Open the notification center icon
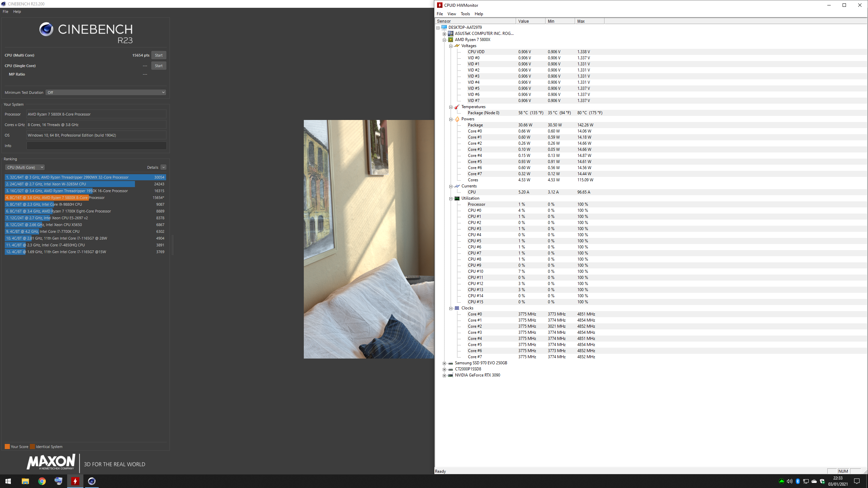 pos(857,481)
